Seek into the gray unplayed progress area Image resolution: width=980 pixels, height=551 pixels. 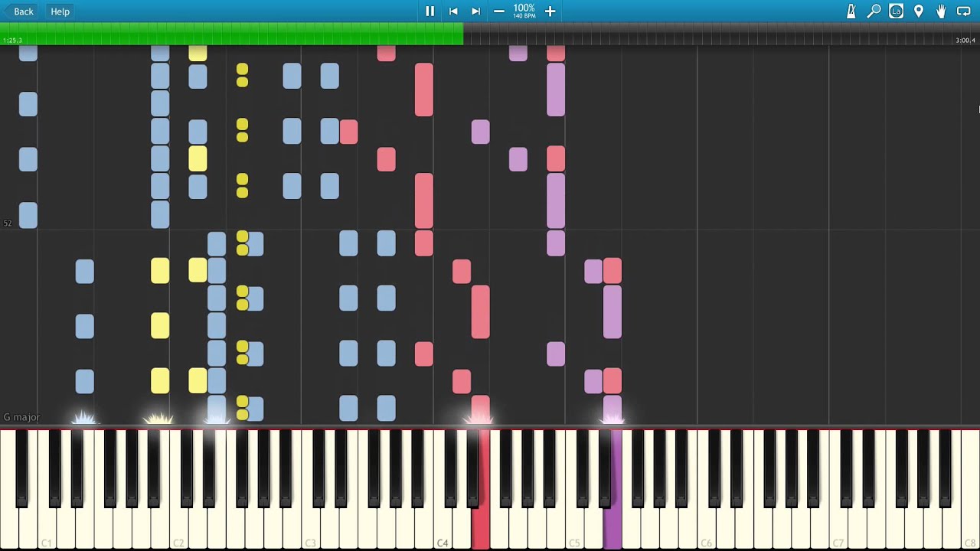point(721,34)
